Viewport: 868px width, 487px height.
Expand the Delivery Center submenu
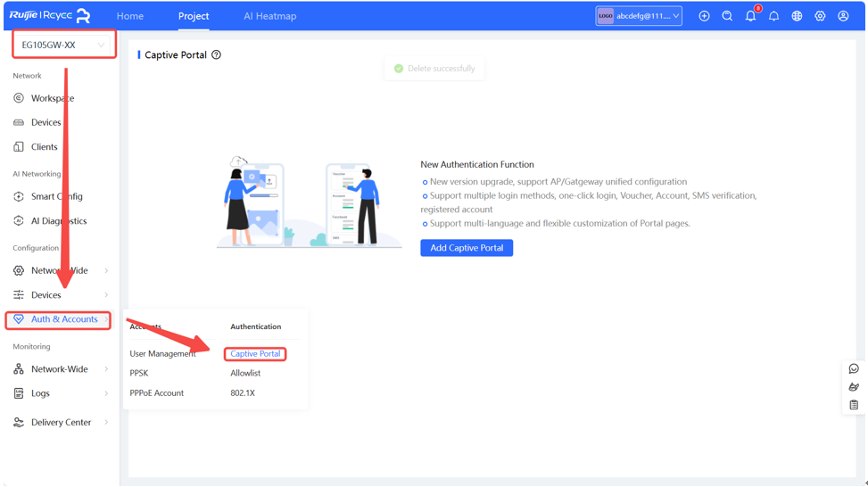coord(61,423)
